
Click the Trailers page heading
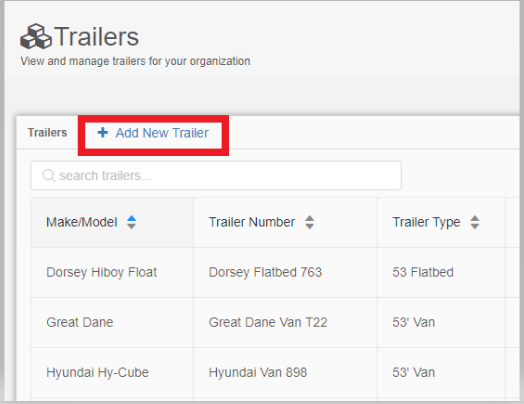coord(97,36)
